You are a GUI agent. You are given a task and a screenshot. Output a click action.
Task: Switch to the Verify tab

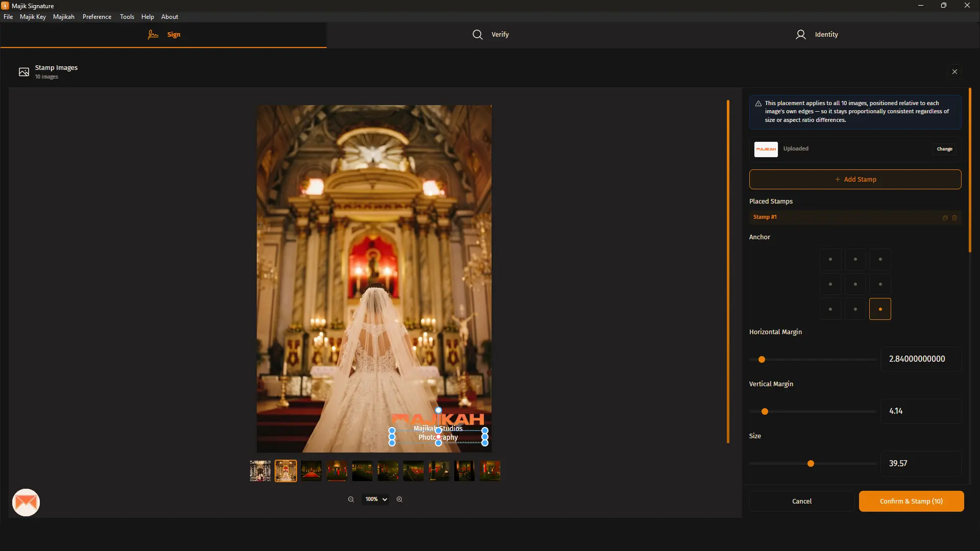tap(490, 35)
